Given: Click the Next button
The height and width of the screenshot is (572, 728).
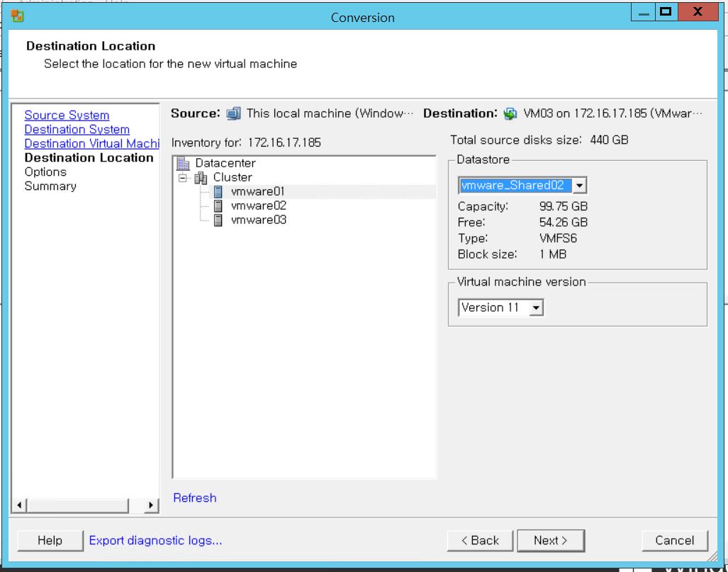Looking at the screenshot, I should click(x=551, y=540).
